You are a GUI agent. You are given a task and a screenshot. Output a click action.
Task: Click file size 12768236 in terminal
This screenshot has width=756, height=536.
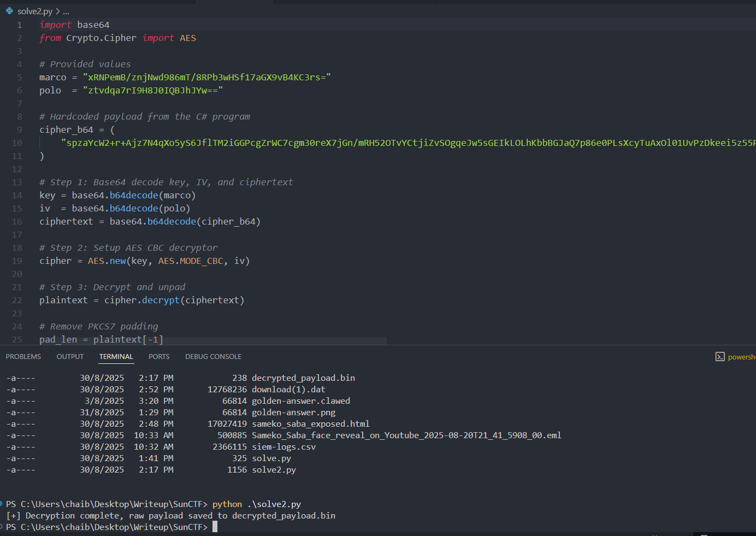(227, 390)
